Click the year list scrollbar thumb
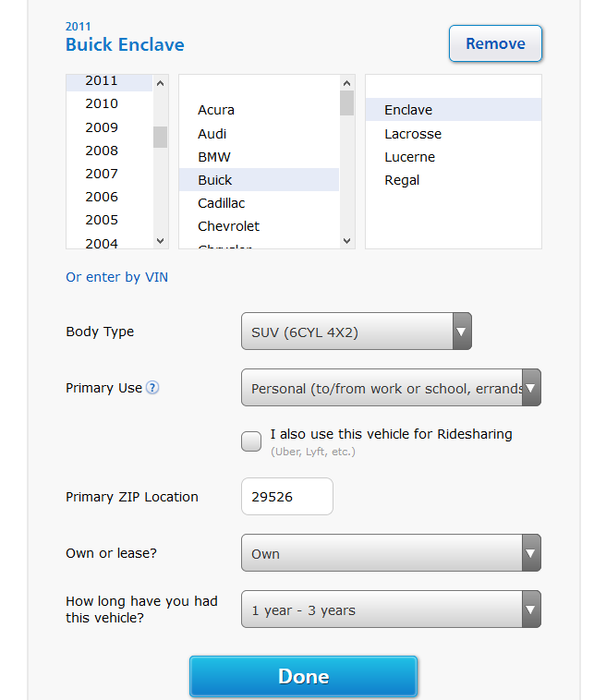This screenshot has width=606, height=700. pos(161,137)
